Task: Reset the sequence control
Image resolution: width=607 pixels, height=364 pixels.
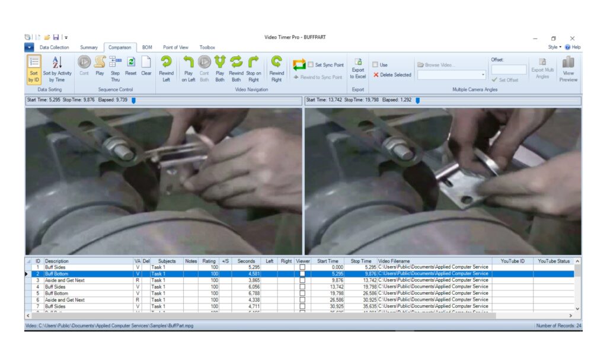Action: point(130,68)
